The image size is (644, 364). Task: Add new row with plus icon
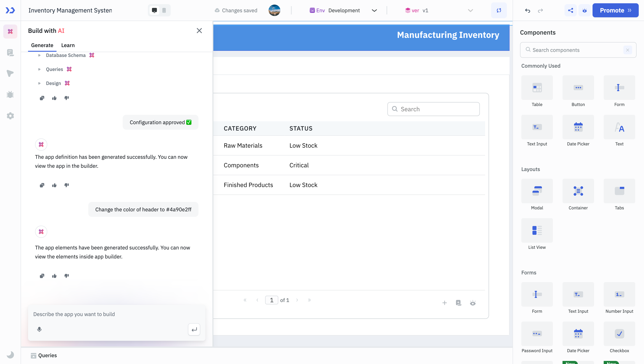(444, 303)
